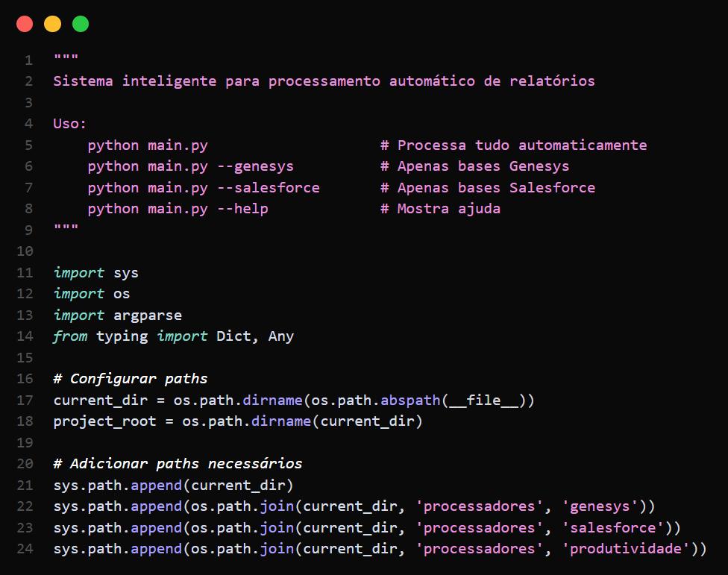Click the green maximize dot

coord(81,24)
